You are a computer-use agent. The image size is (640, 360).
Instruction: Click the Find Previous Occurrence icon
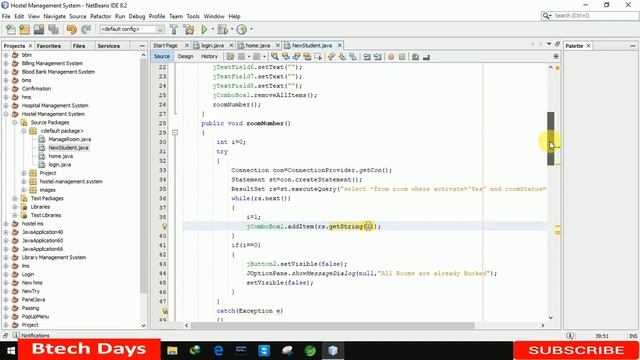tap(286, 57)
